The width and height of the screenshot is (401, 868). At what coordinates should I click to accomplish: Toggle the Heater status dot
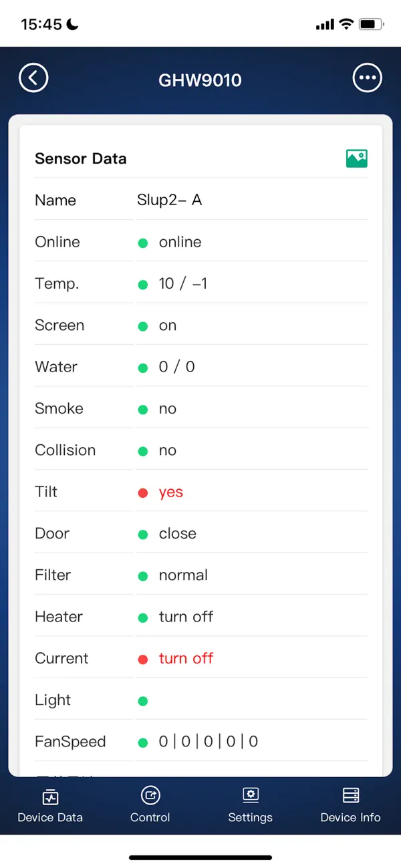tap(142, 617)
